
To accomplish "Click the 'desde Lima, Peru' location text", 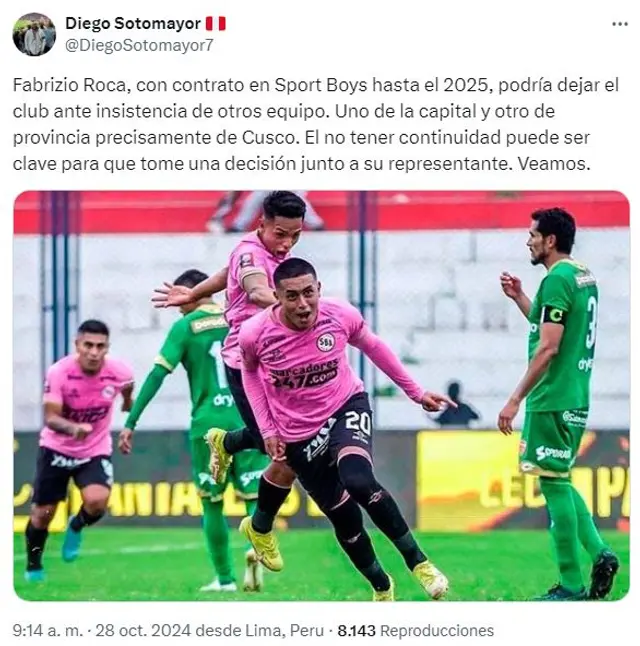I will click(x=260, y=630).
